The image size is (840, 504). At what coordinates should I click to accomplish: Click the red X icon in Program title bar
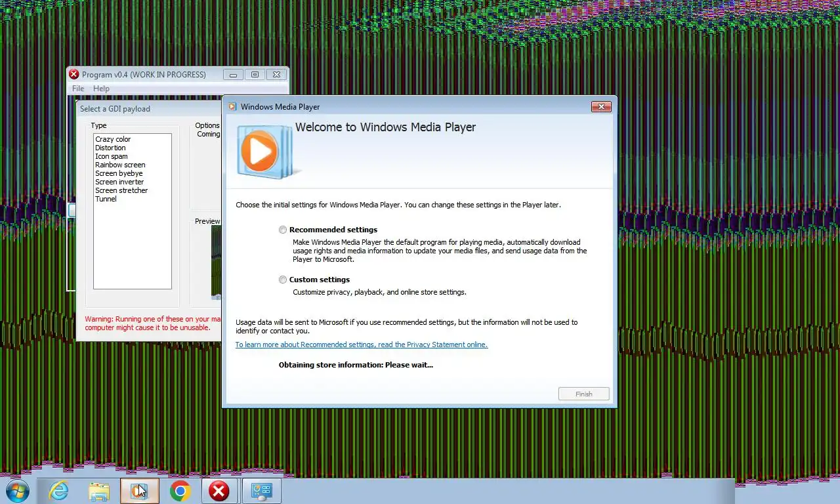click(x=74, y=74)
